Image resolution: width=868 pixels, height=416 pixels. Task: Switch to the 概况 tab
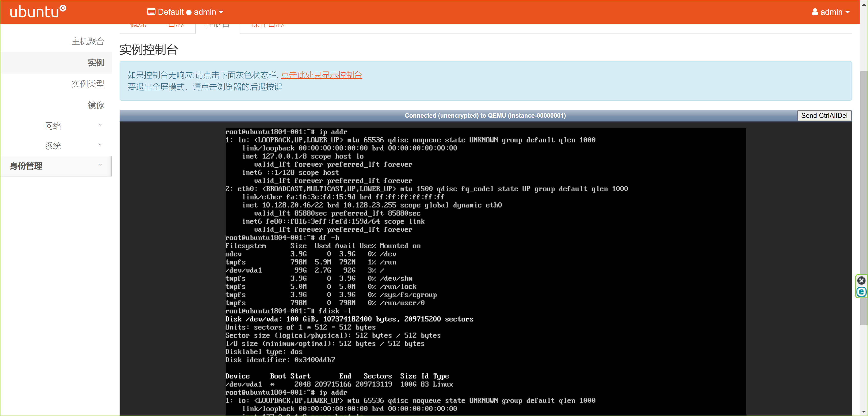click(138, 25)
